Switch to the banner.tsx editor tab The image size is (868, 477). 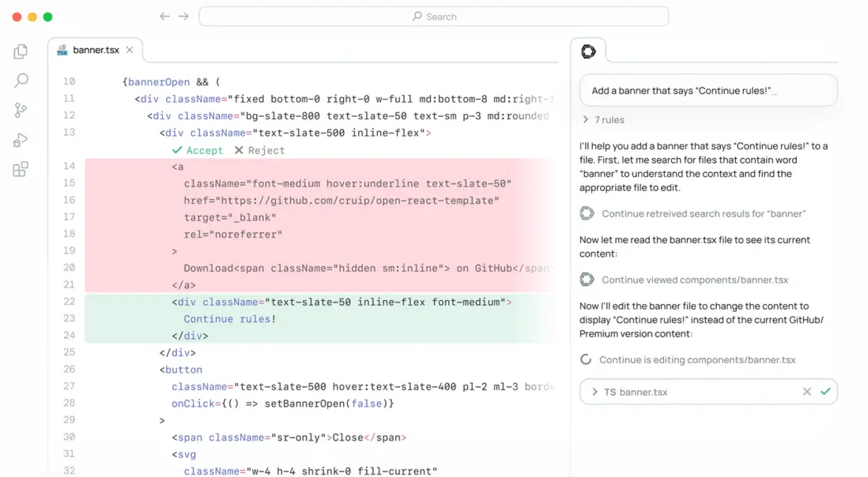[x=95, y=51]
